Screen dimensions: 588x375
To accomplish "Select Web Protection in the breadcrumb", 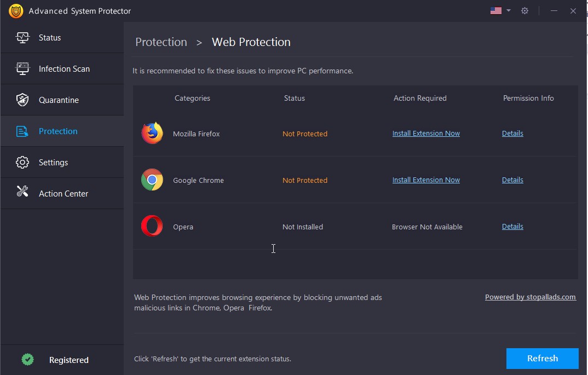I will tap(251, 42).
